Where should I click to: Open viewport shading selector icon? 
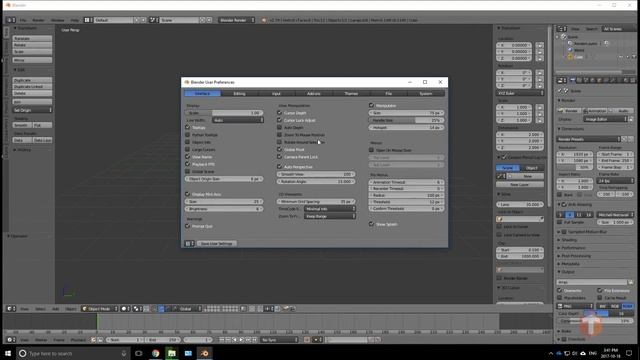click(x=124, y=309)
